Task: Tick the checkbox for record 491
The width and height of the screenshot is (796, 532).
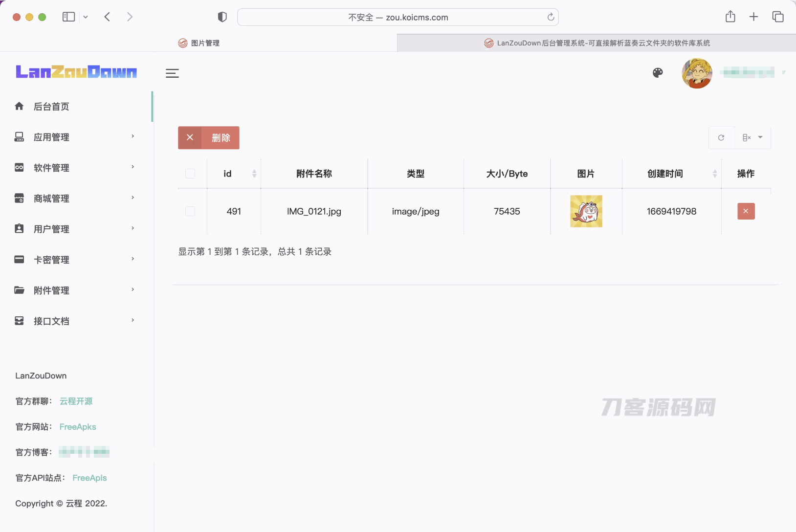Action: (x=190, y=211)
